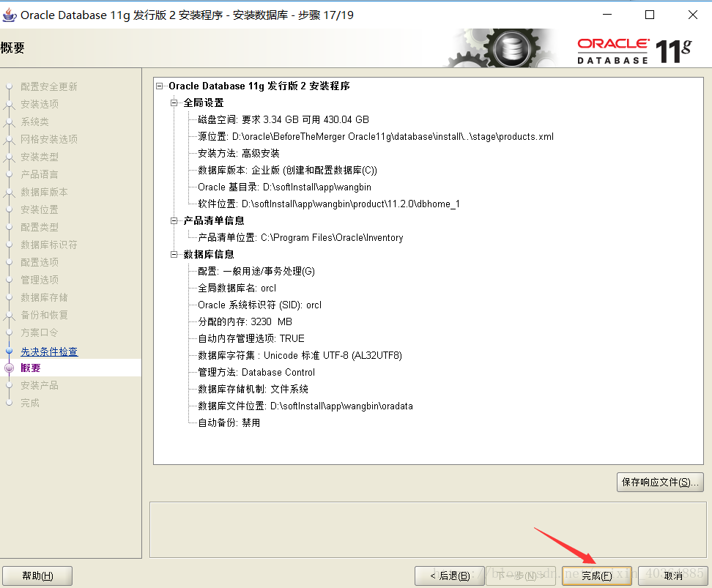Click the 全局设置 section label
Image resolution: width=712 pixels, height=588 pixels.
point(204,103)
